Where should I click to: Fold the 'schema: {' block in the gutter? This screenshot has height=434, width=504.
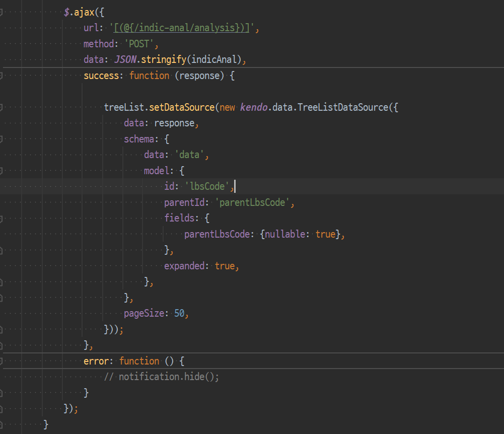(x=1, y=139)
